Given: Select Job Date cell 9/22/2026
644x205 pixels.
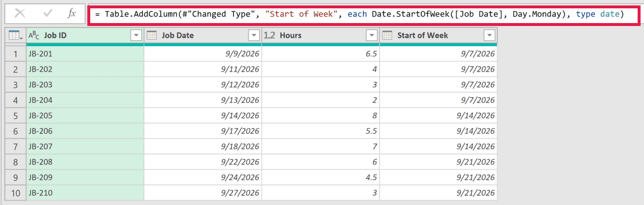Looking at the screenshot, I should point(203,162).
